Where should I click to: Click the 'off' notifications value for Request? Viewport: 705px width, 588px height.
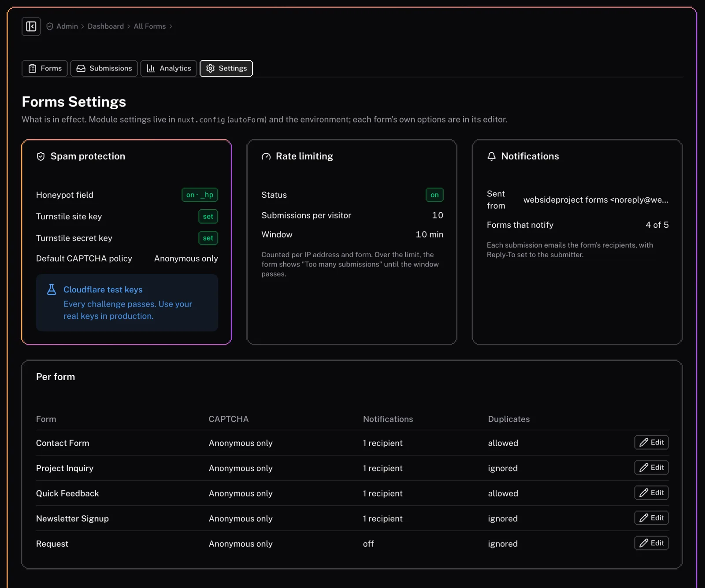368,544
